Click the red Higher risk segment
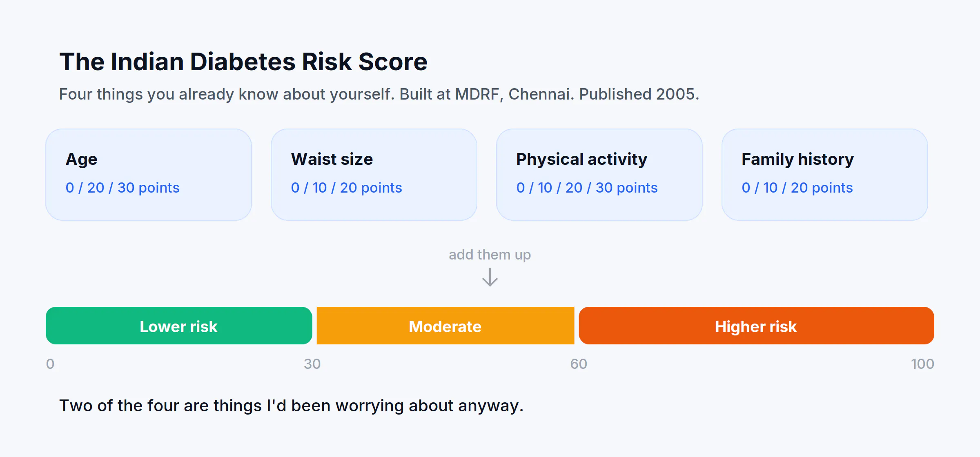The height and width of the screenshot is (457, 980). (x=756, y=326)
